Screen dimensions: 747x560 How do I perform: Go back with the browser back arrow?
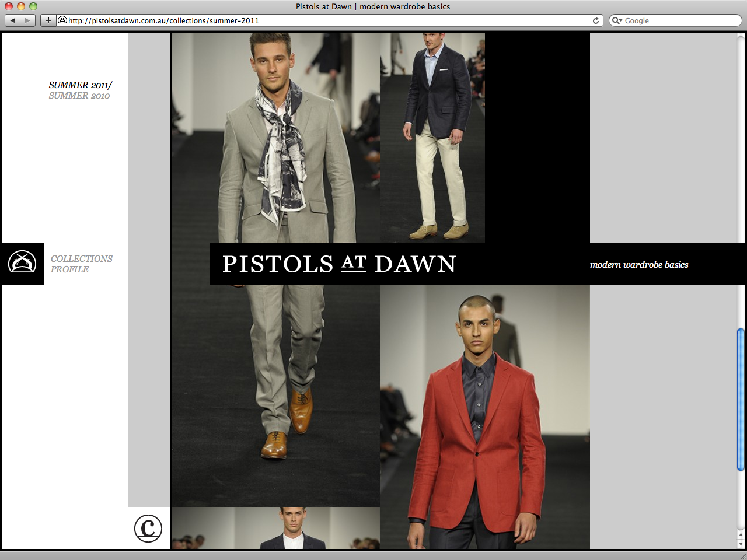(12, 20)
